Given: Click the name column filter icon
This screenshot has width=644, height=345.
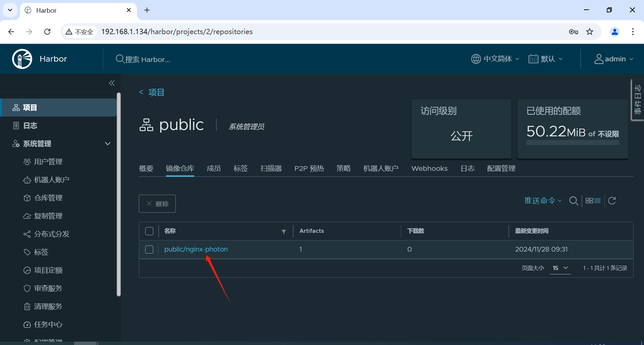Looking at the screenshot, I should point(284,231).
